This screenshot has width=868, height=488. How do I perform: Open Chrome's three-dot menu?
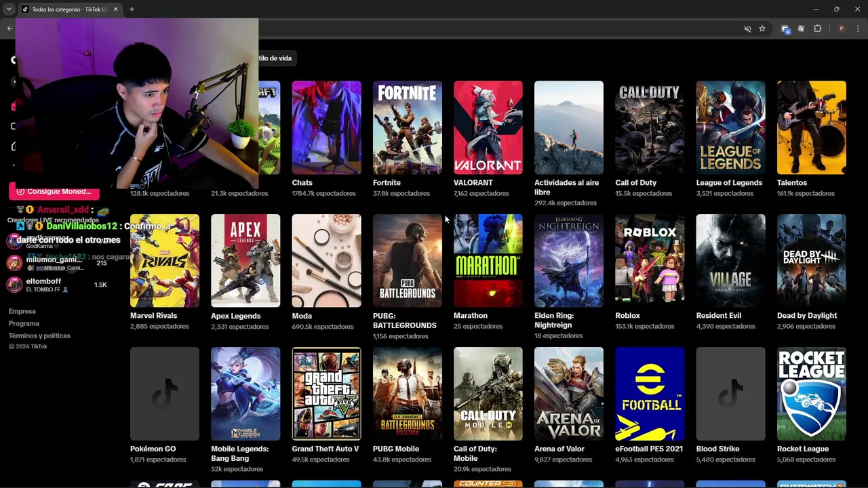(x=859, y=28)
